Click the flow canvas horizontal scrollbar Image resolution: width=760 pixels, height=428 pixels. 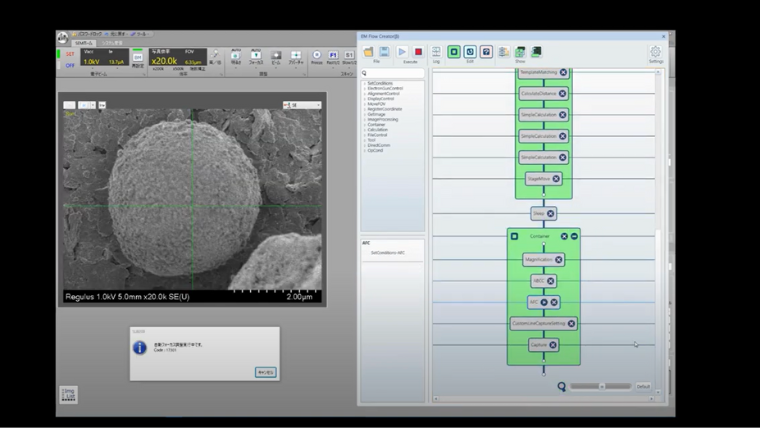543,399
